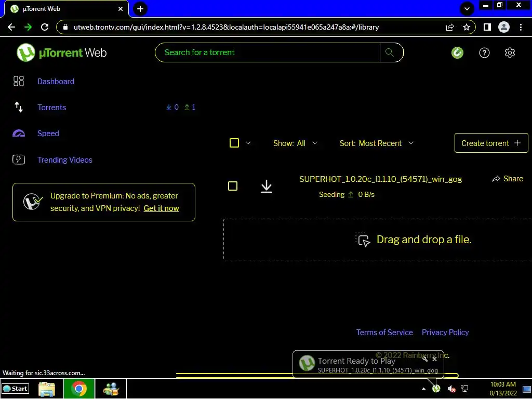Go to Torrents section

click(51, 108)
